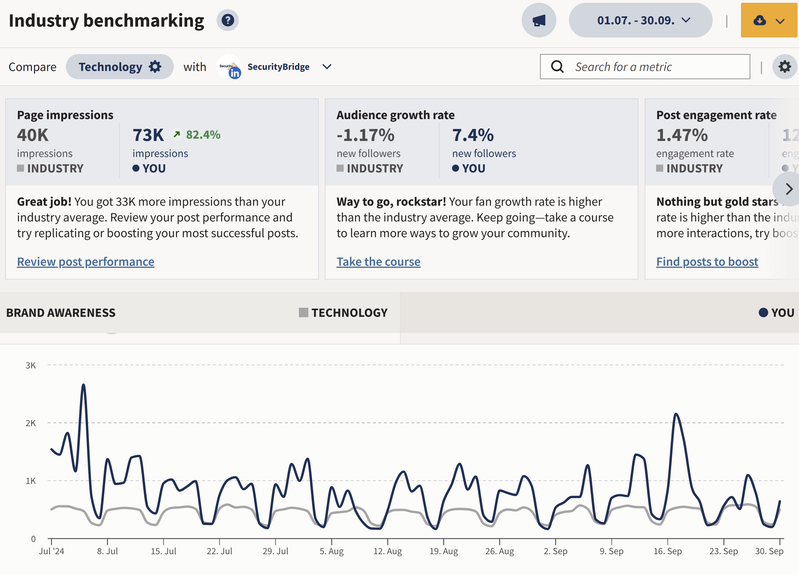Open settings gear next to search

[x=785, y=67]
